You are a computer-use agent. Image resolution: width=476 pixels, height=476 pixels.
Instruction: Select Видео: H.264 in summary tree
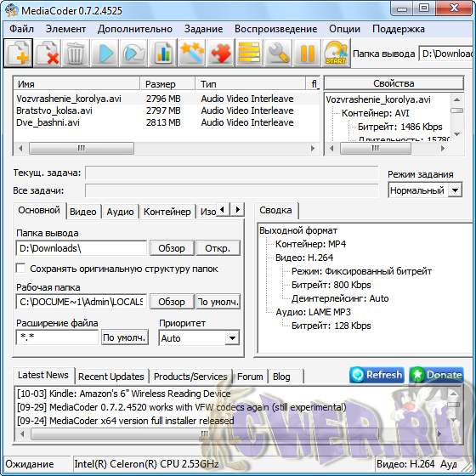[x=304, y=258]
